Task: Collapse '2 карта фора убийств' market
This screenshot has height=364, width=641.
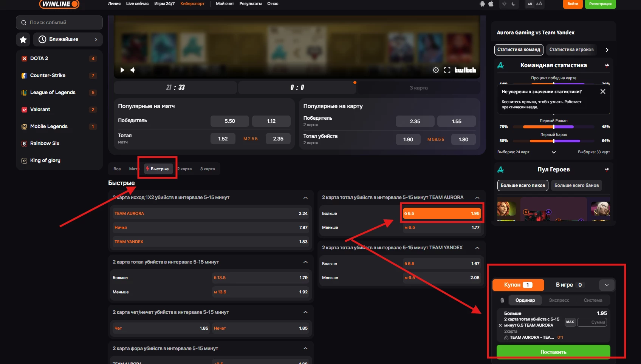Action: pyautogui.click(x=305, y=349)
